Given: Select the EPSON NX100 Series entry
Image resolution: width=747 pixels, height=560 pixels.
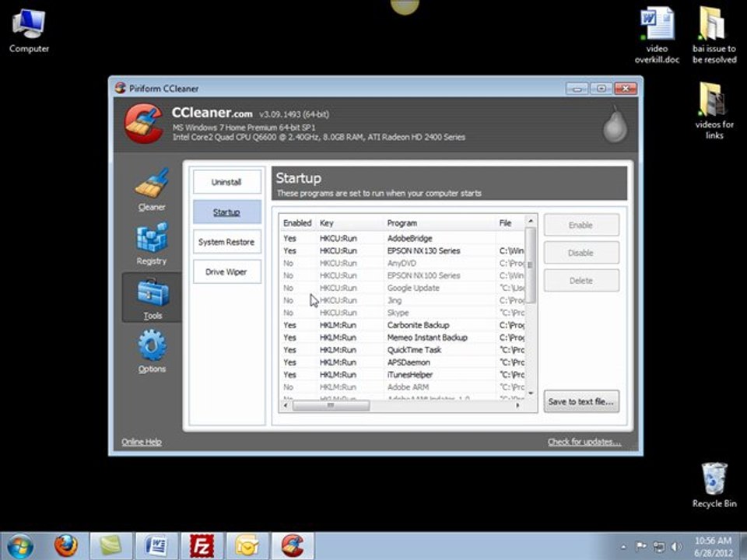Looking at the screenshot, I should [402, 275].
